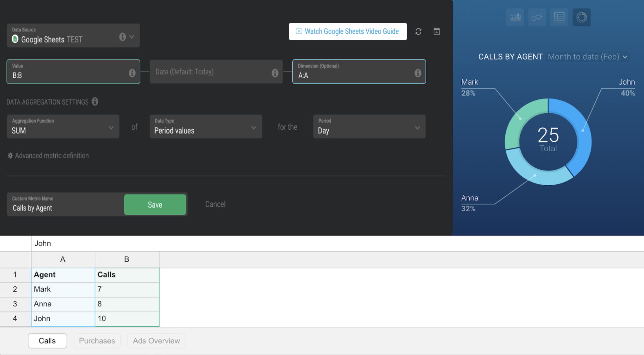644x355 pixels.
Task: Click the Advanced metric definition gear icon
Action: click(10, 156)
